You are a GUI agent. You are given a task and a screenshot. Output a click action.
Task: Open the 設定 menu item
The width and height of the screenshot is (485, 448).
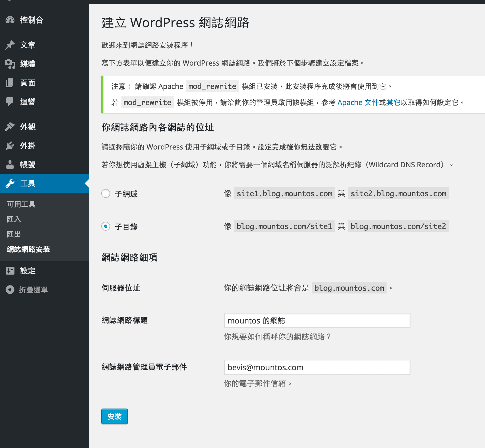[x=44, y=270]
